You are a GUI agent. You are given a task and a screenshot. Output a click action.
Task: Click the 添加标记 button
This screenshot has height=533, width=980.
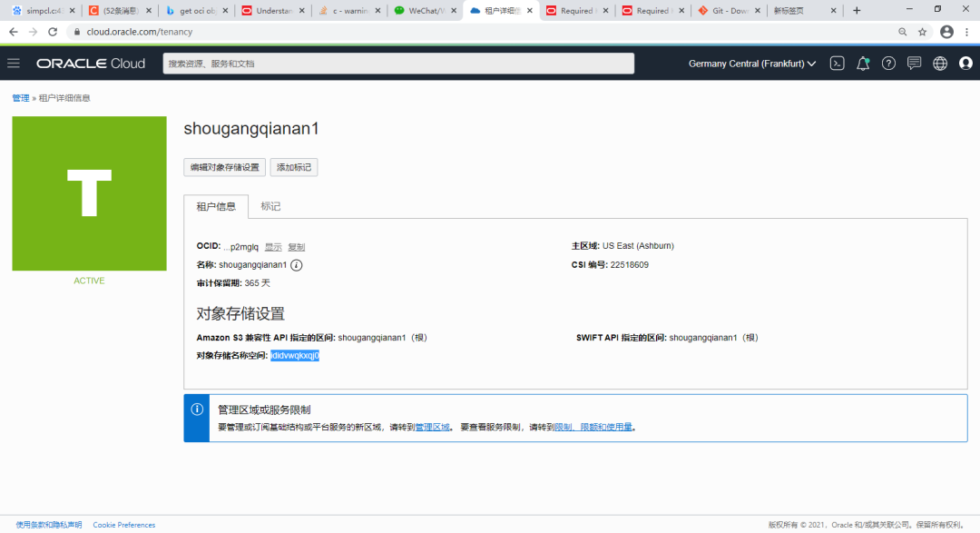point(294,167)
